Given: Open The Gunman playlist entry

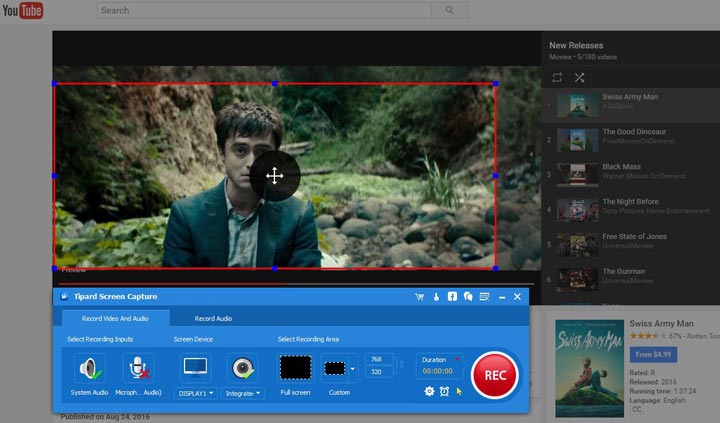Looking at the screenshot, I should pos(630,280).
